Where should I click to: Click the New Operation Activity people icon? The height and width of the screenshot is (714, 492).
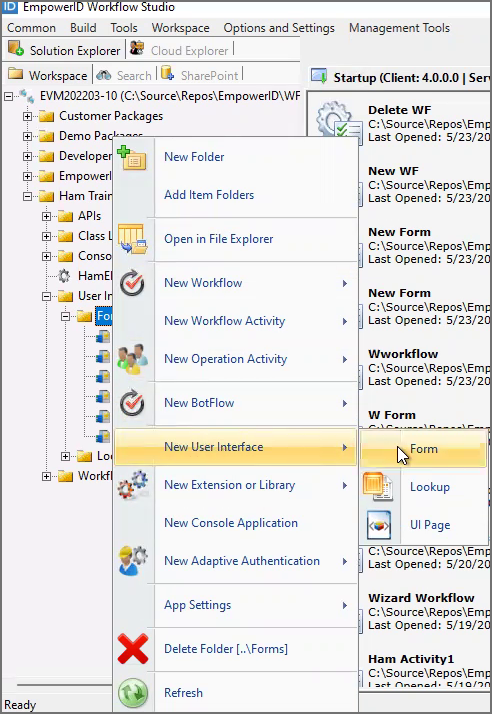tap(133, 359)
